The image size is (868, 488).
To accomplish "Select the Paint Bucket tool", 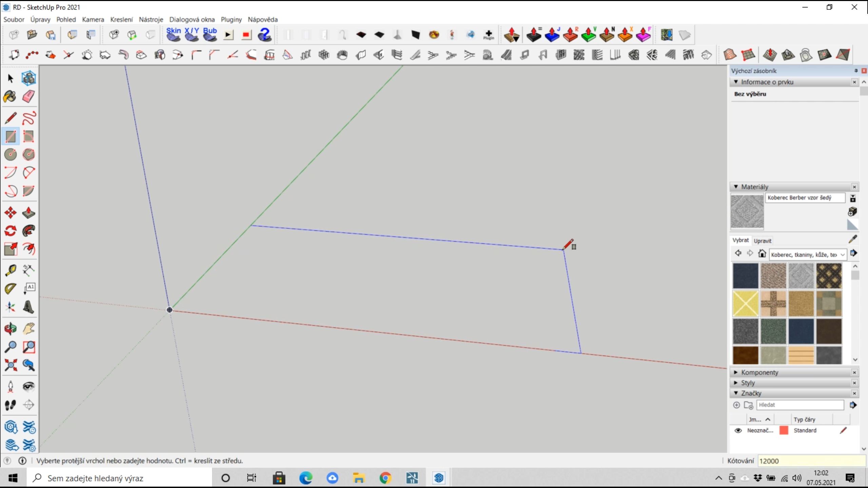I will 10,97.
